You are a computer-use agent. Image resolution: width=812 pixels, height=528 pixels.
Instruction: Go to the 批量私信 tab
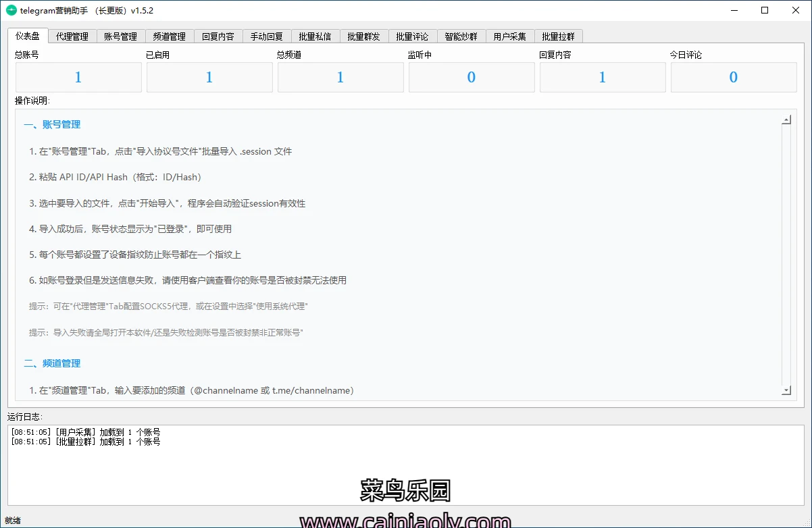click(315, 36)
